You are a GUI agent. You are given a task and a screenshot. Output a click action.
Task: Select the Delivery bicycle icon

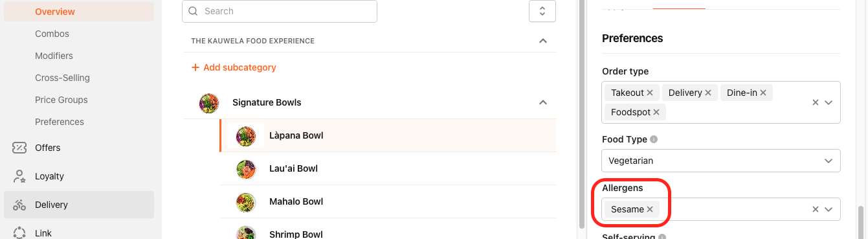pos(19,205)
